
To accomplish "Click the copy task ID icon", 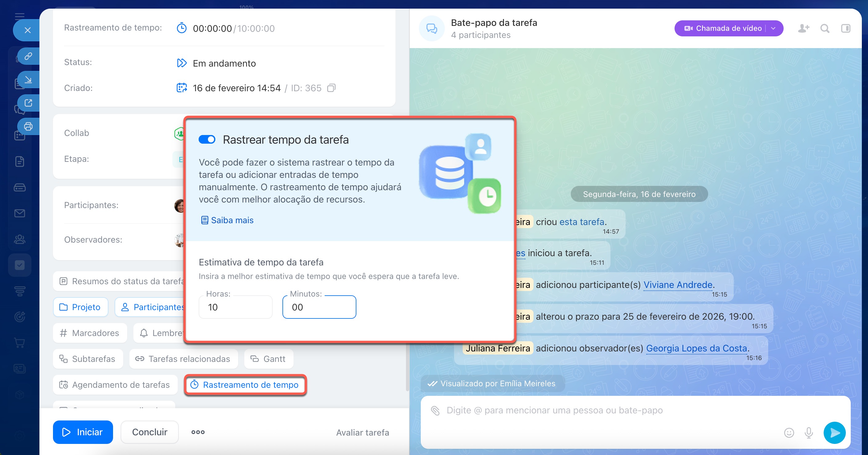I will click(331, 88).
